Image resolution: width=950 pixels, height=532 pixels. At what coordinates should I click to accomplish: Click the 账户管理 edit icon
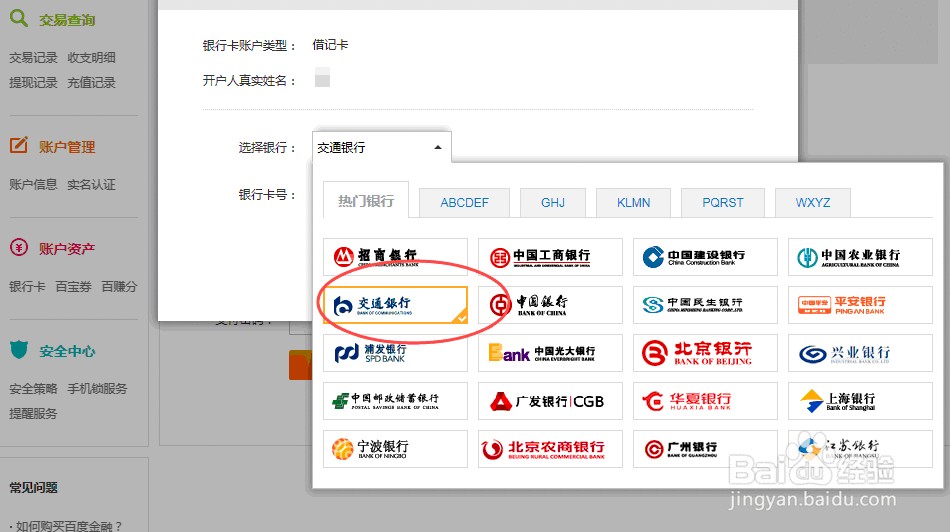[x=19, y=145]
